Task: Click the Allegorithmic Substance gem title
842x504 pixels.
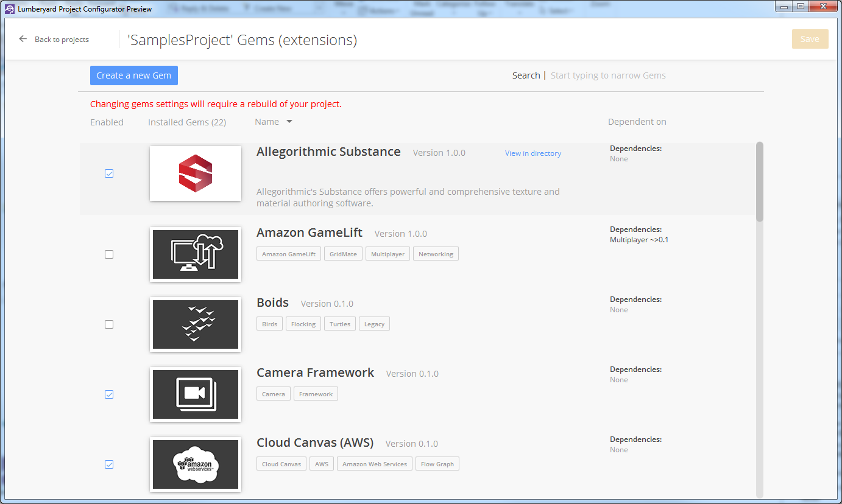Action: point(328,152)
